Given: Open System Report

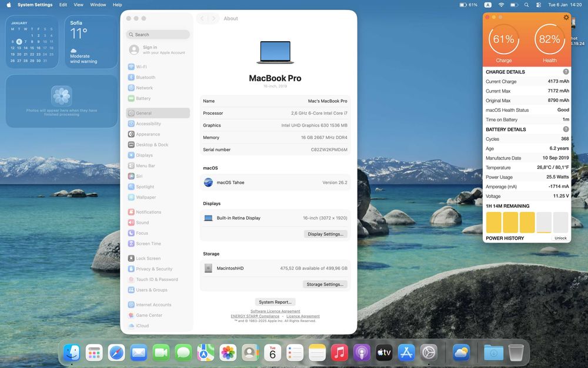Looking at the screenshot, I should click(275, 302).
